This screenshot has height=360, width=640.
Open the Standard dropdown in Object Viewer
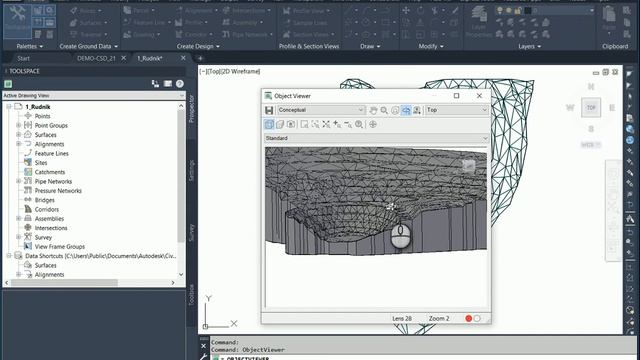(376, 138)
